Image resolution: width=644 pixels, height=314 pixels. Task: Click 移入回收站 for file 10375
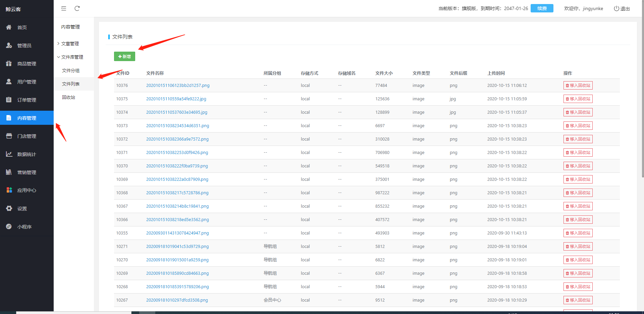[x=578, y=99]
